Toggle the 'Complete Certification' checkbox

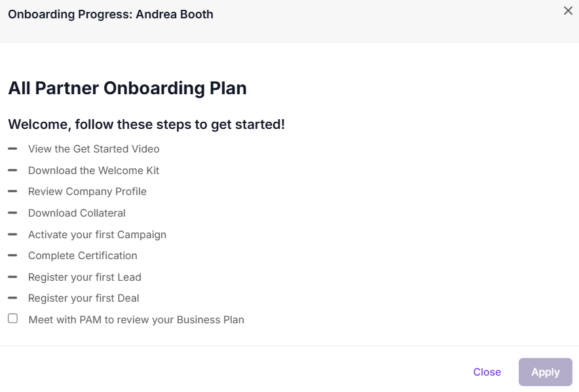click(12, 255)
